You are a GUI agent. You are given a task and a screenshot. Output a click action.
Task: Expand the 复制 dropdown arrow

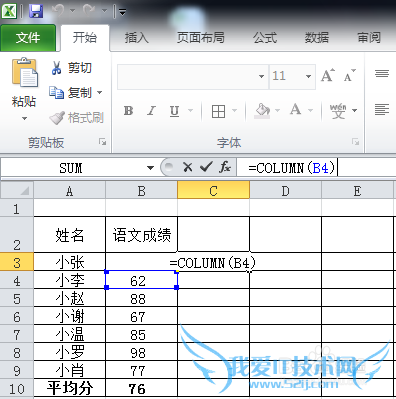tap(100, 92)
